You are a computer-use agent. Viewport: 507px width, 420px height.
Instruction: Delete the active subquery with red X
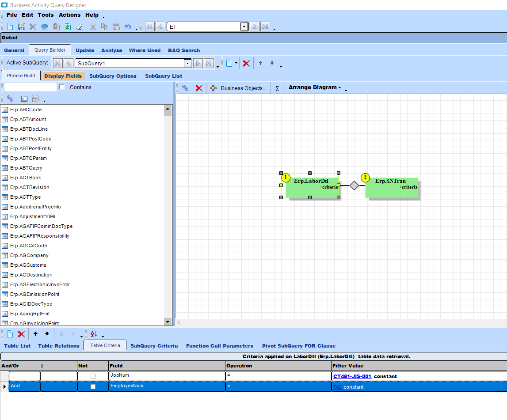(x=246, y=63)
